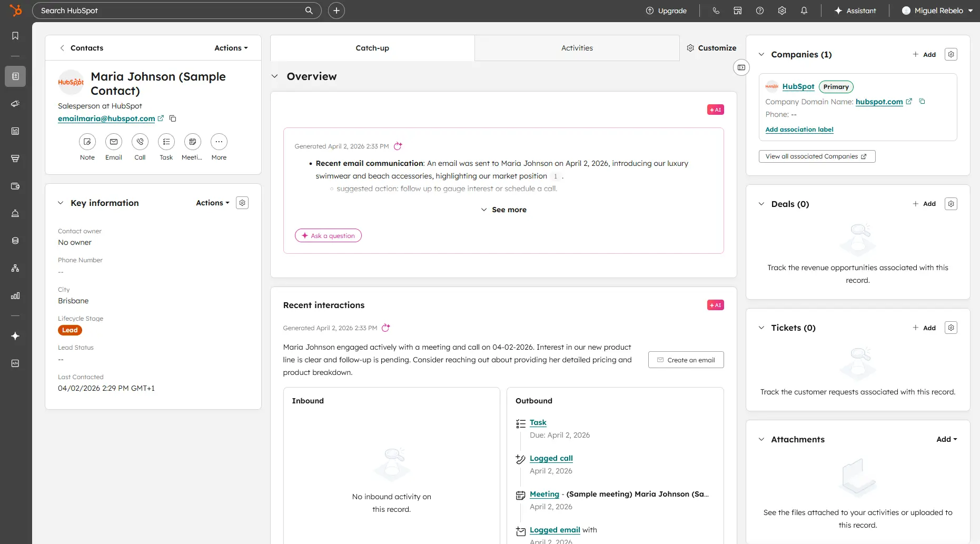The height and width of the screenshot is (544, 980).
Task: Refresh the Overview AI summary
Action: click(398, 146)
